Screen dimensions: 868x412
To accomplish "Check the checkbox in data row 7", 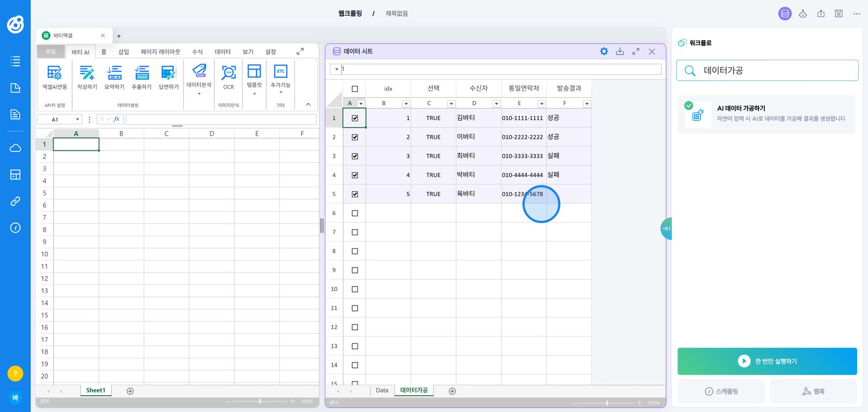I will pyautogui.click(x=355, y=232).
